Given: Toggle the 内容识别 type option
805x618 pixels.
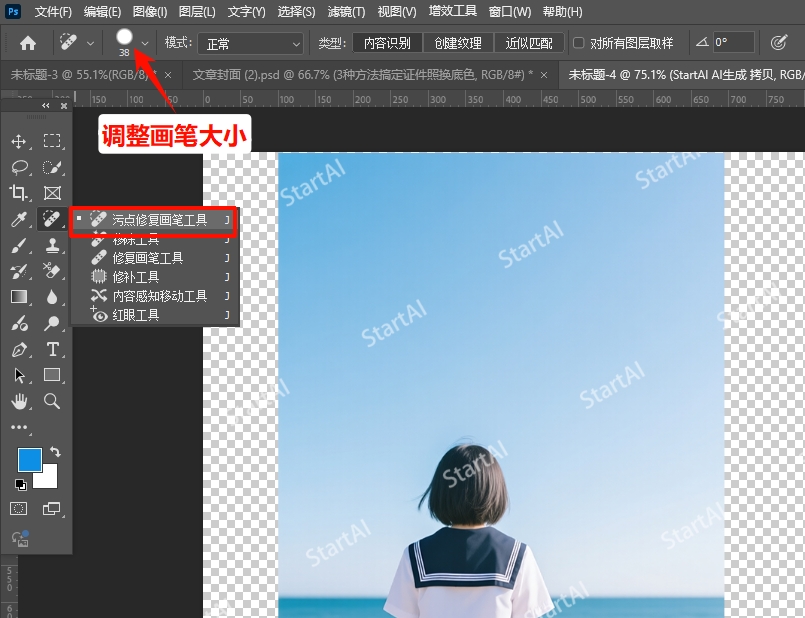Looking at the screenshot, I should 387,43.
